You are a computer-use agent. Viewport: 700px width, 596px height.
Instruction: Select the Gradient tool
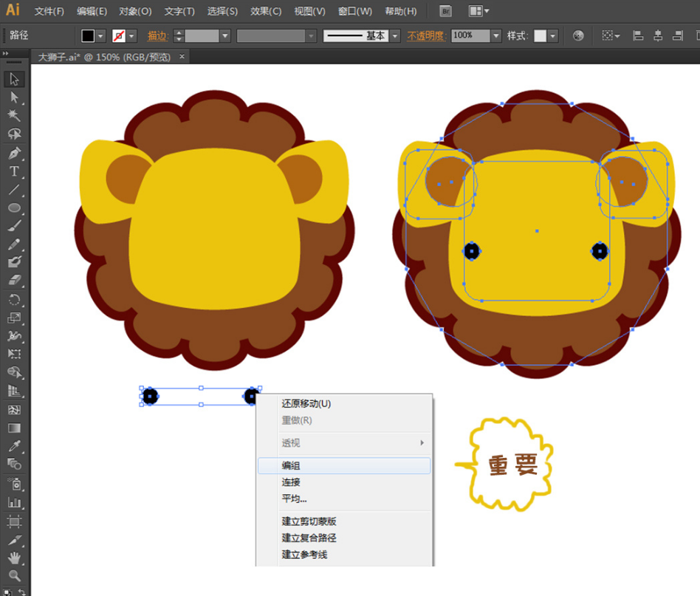point(14,428)
